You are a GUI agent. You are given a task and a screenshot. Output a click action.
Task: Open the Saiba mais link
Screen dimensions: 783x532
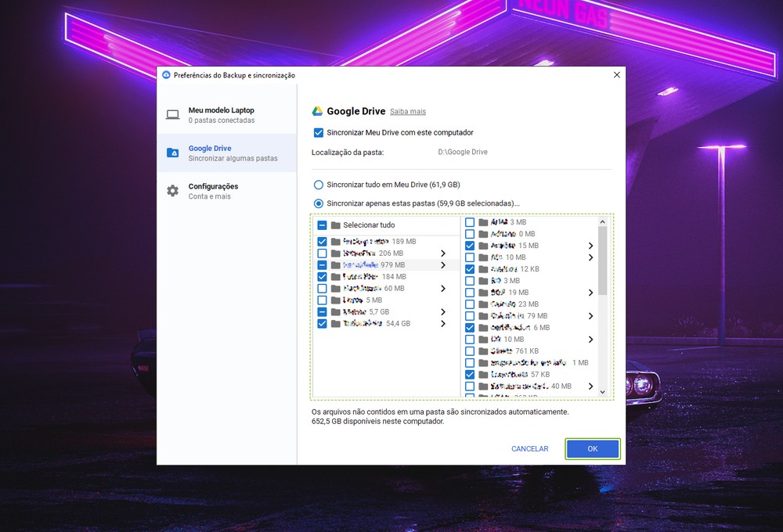[408, 112]
